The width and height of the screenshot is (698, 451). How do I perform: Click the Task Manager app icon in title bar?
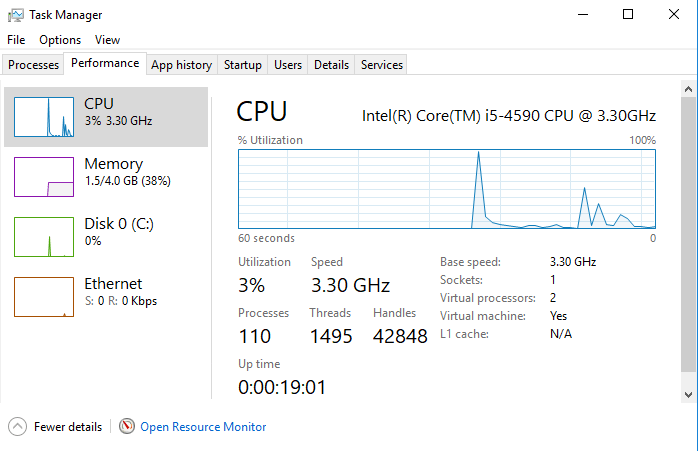[14, 15]
